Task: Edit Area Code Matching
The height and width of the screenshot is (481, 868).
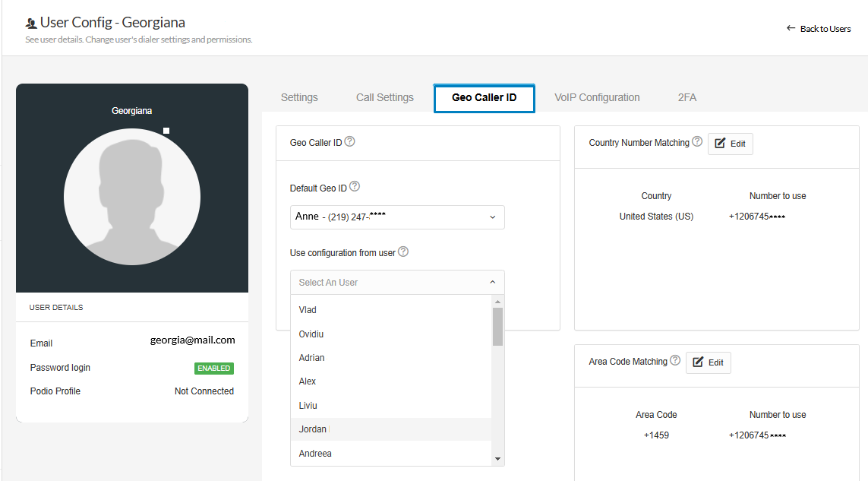Action: (708, 362)
